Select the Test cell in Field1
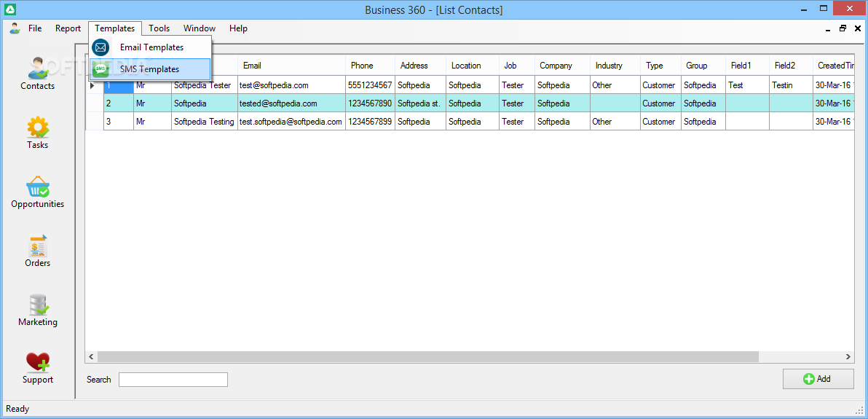This screenshot has width=868, height=419. (747, 85)
